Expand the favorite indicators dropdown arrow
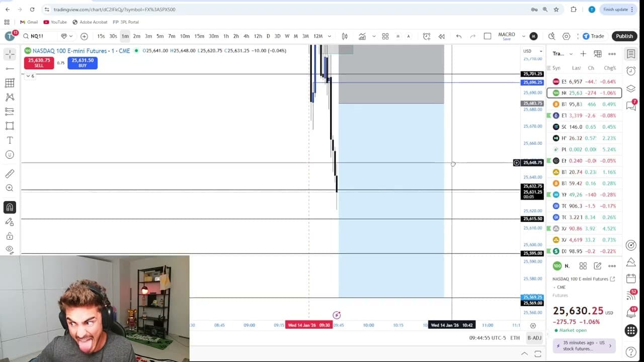The image size is (644, 362). tap(373, 36)
